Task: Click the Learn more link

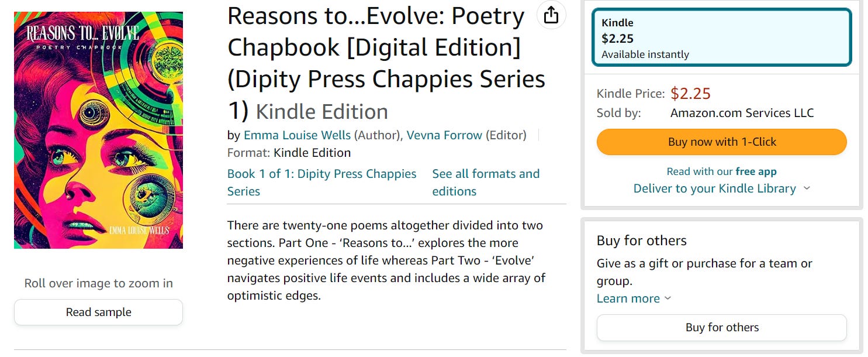Action: click(628, 298)
